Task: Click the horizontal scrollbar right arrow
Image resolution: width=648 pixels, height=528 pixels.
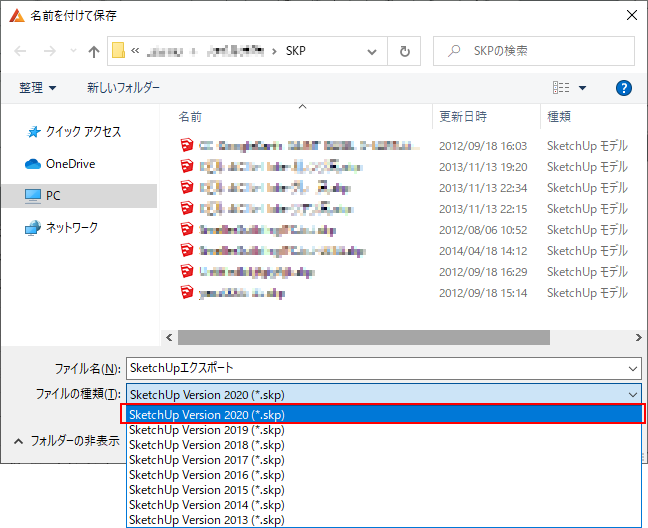Action: 638,338
